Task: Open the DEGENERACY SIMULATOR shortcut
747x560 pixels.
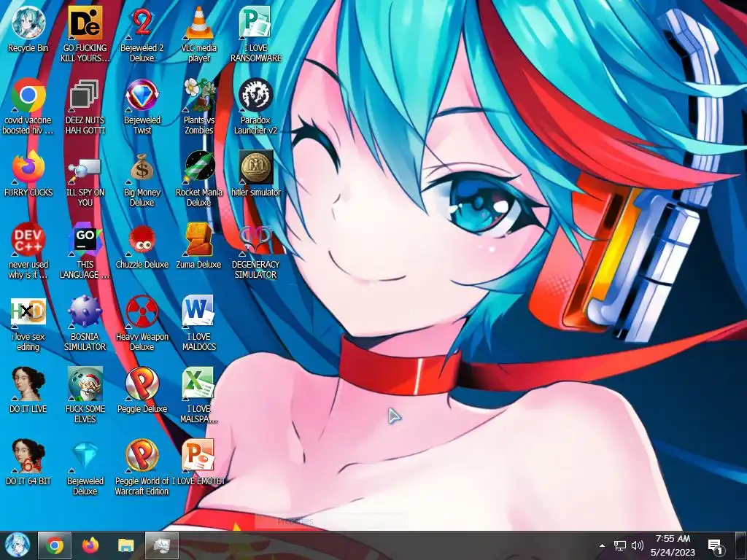Action: (256, 251)
